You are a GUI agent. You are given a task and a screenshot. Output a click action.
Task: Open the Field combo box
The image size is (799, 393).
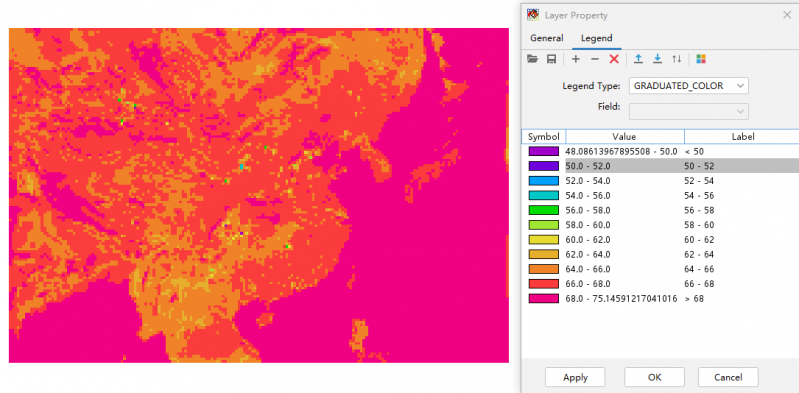coord(689,111)
